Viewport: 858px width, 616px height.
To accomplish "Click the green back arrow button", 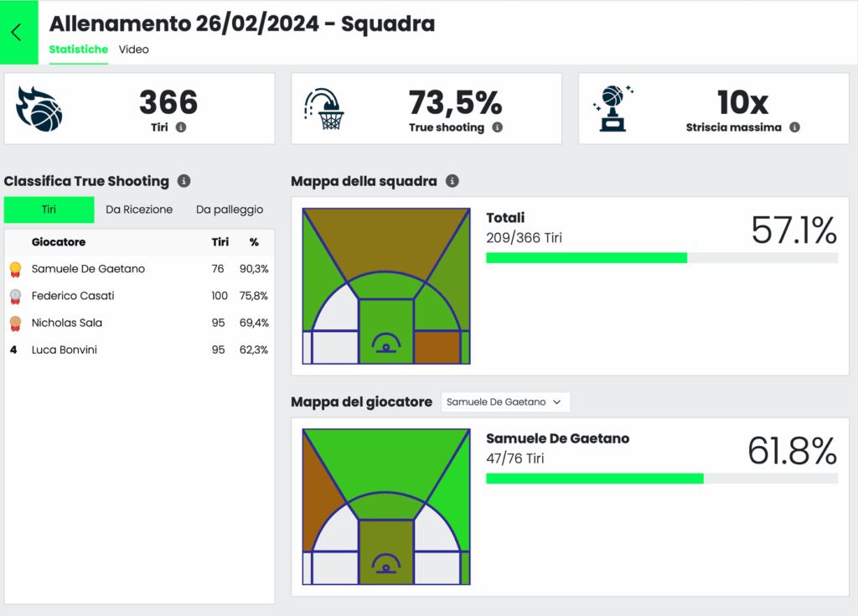I will pyautogui.click(x=17, y=33).
